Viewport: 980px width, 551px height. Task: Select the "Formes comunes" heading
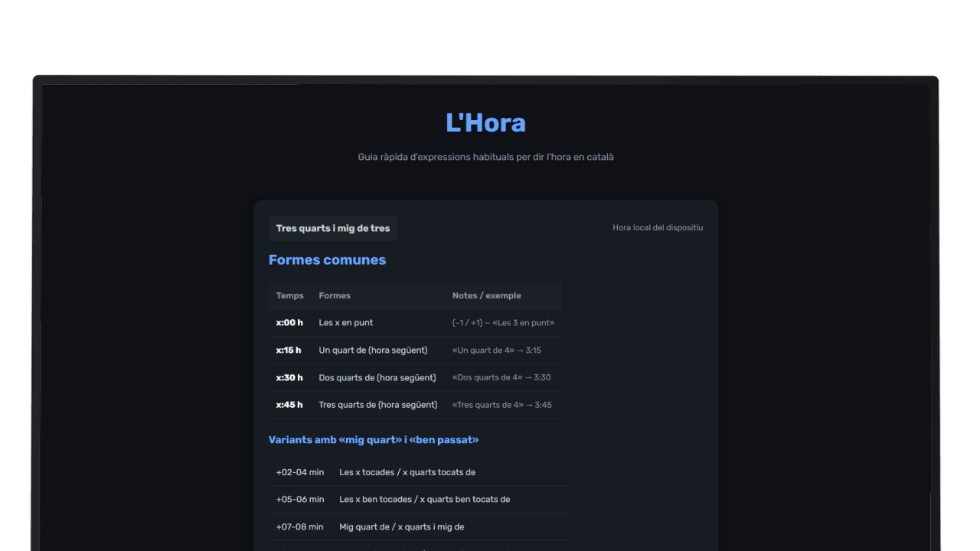327,260
